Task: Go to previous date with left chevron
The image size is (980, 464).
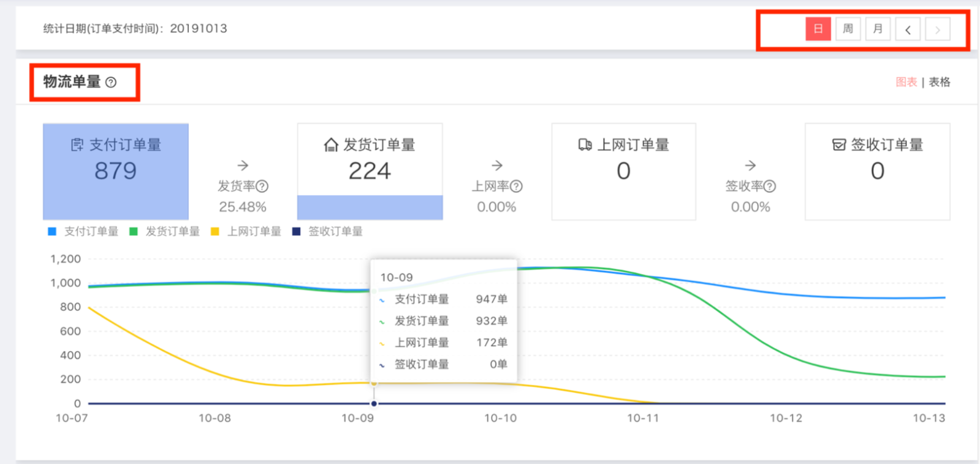Action: coord(908,29)
